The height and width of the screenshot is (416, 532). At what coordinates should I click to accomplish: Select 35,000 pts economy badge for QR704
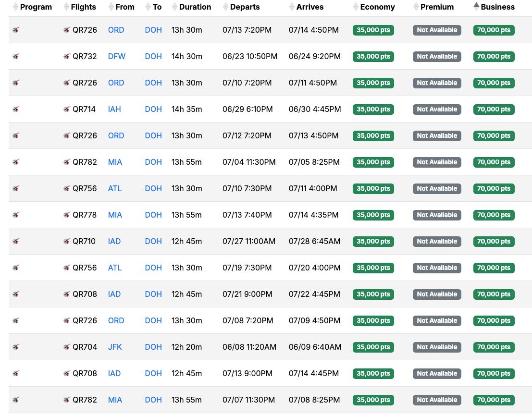[x=373, y=347]
